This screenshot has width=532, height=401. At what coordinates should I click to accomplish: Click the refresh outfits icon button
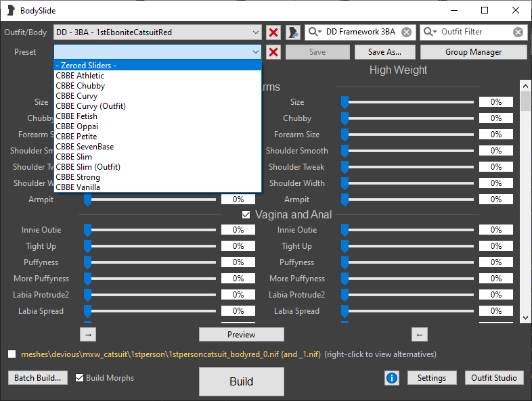click(x=293, y=32)
